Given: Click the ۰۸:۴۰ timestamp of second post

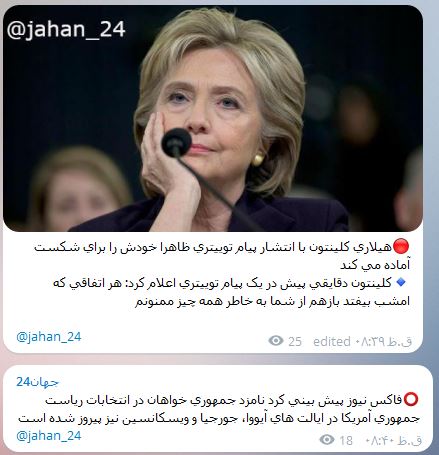Looking at the screenshot, I should (x=394, y=440).
